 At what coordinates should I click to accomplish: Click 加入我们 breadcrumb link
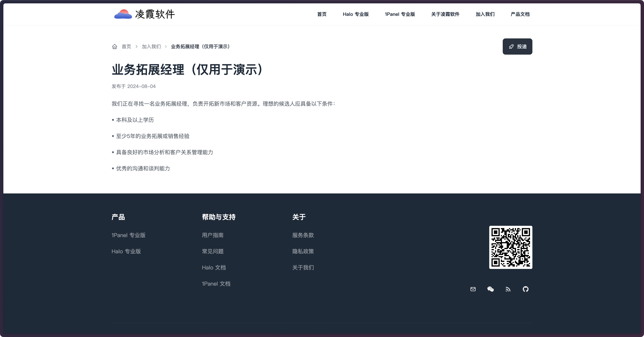tap(151, 47)
